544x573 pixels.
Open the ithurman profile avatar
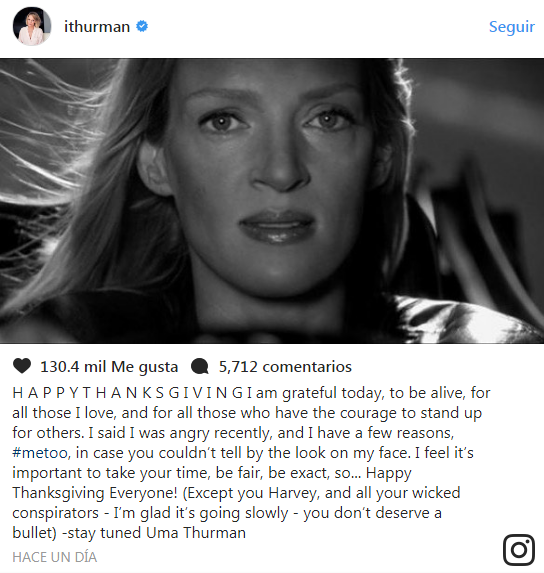tap(32, 26)
